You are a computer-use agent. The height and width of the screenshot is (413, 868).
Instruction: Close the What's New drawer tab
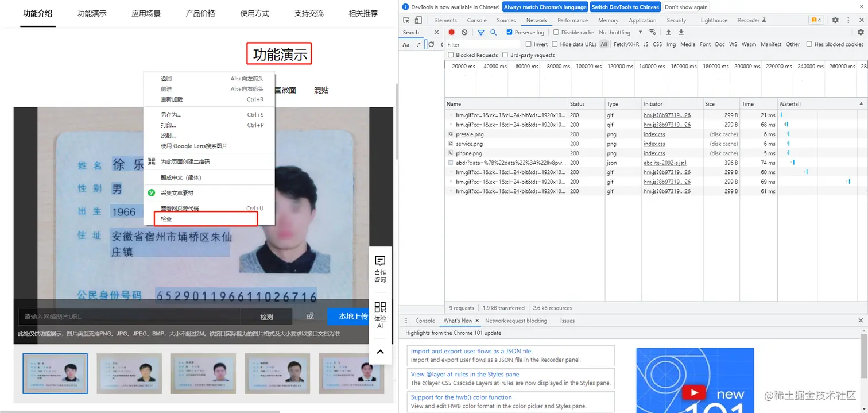[x=478, y=321]
